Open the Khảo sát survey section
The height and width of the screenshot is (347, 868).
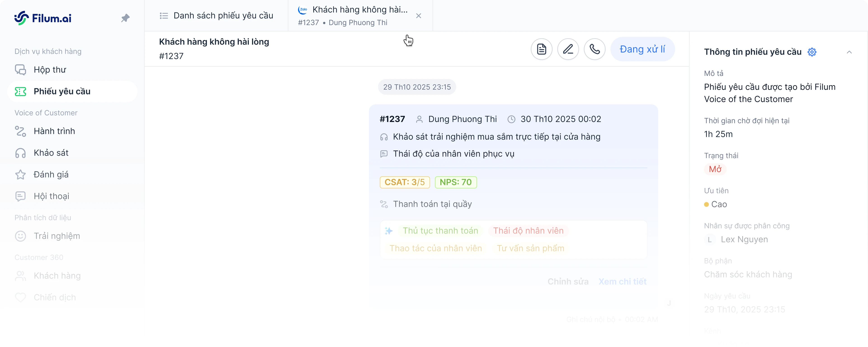[51, 153]
